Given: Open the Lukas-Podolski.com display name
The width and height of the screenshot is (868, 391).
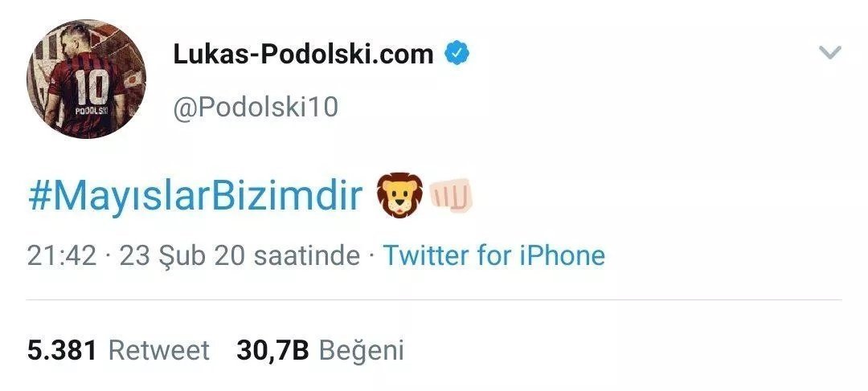Looking at the screenshot, I should tap(303, 54).
